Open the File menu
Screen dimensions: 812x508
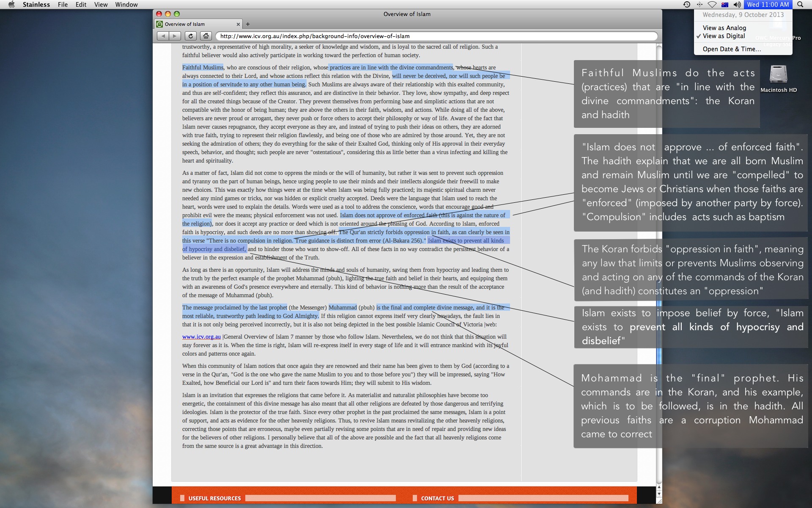[x=63, y=4]
